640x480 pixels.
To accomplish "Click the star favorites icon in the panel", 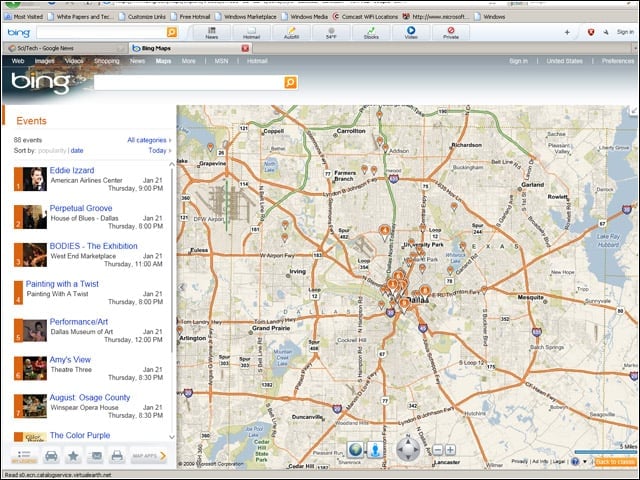I will tap(73, 456).
